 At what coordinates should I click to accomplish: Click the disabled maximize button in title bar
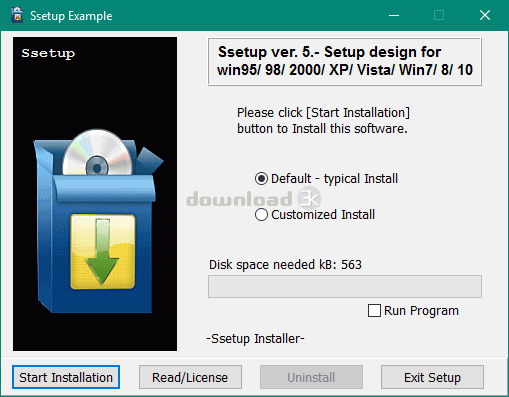tap(439, 15)
